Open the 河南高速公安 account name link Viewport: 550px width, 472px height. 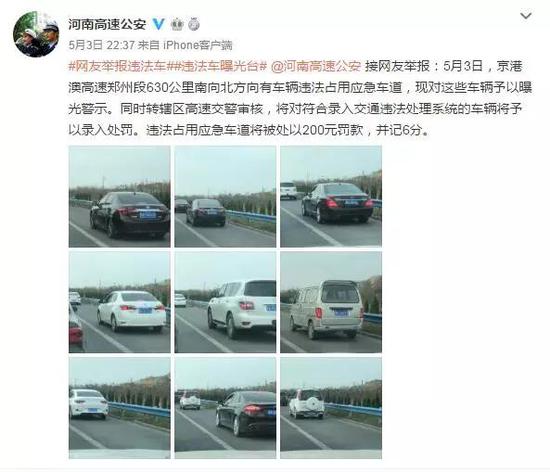[107, 24]
